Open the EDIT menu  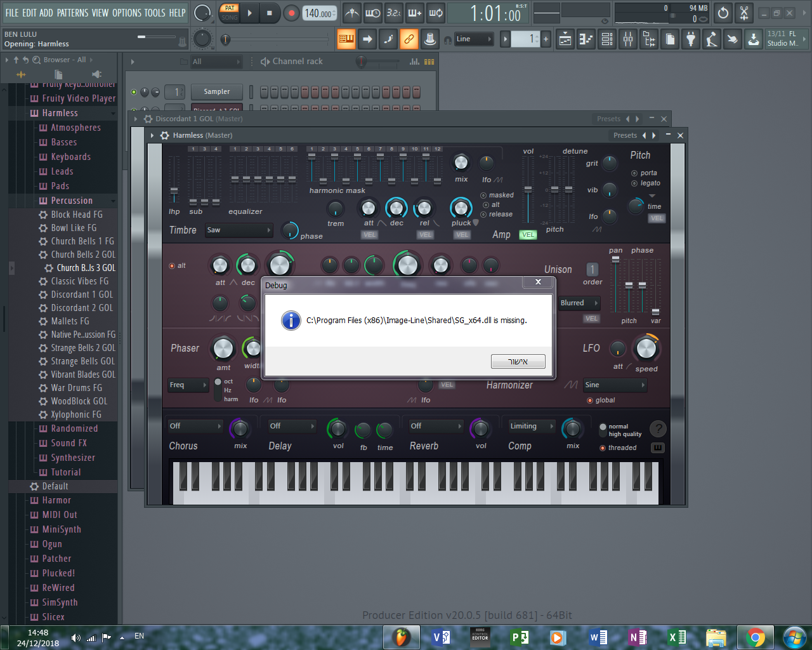click(x=29, y=13)
